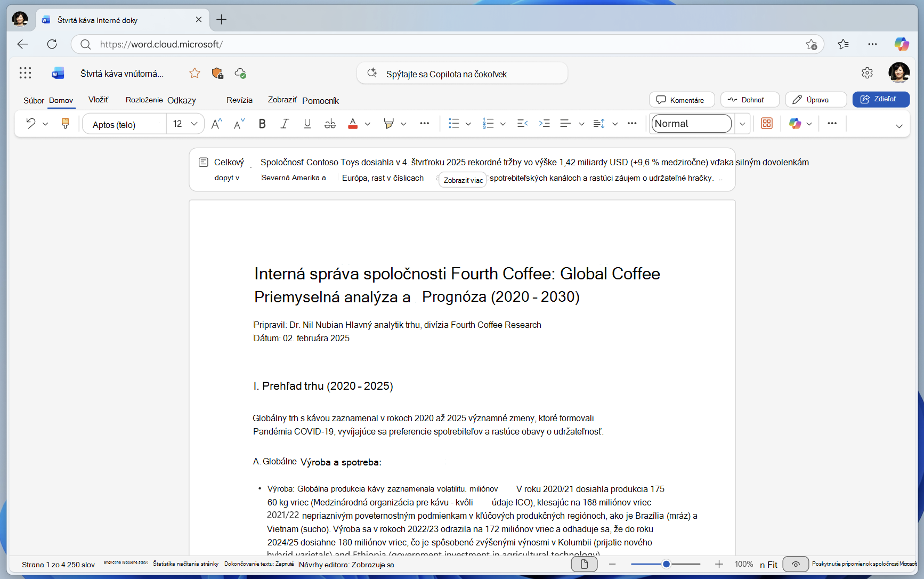Viewport: 924px width, 579px height.
Task: Zoom in with plus button
Action: point(719,564)
